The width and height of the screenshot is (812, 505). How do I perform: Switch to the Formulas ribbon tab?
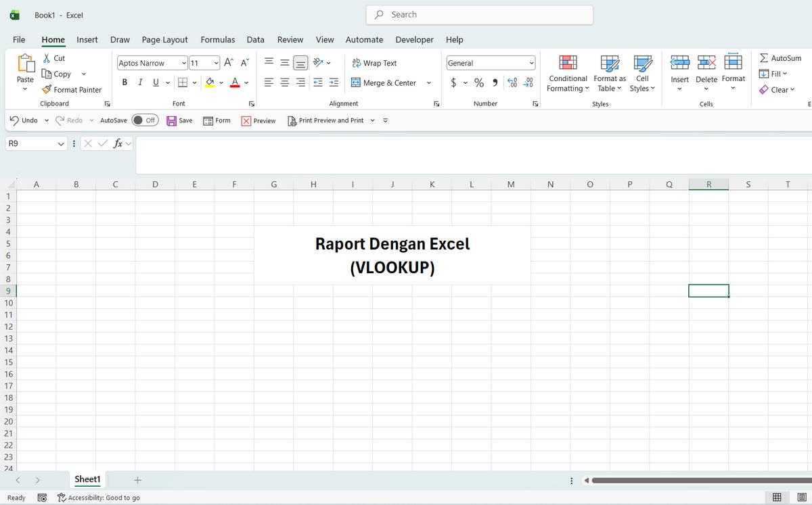point(218,39)
